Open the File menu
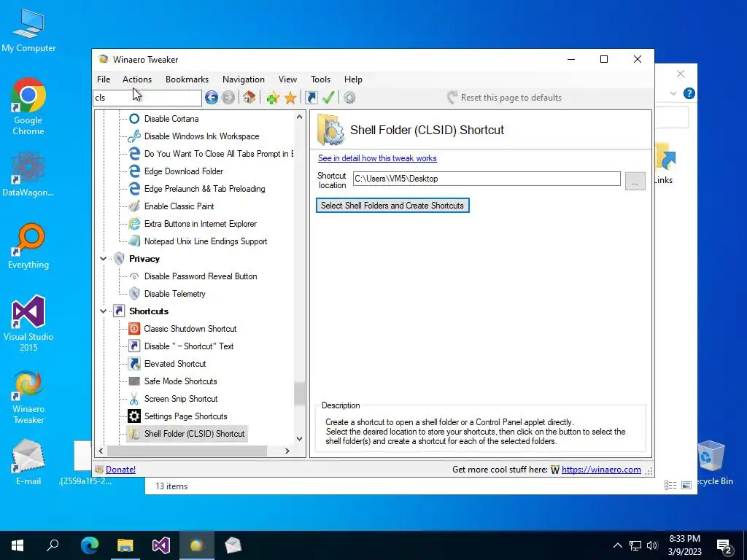Image resolution: width=747 pixels, height=560 pixels. pos(104,79)
